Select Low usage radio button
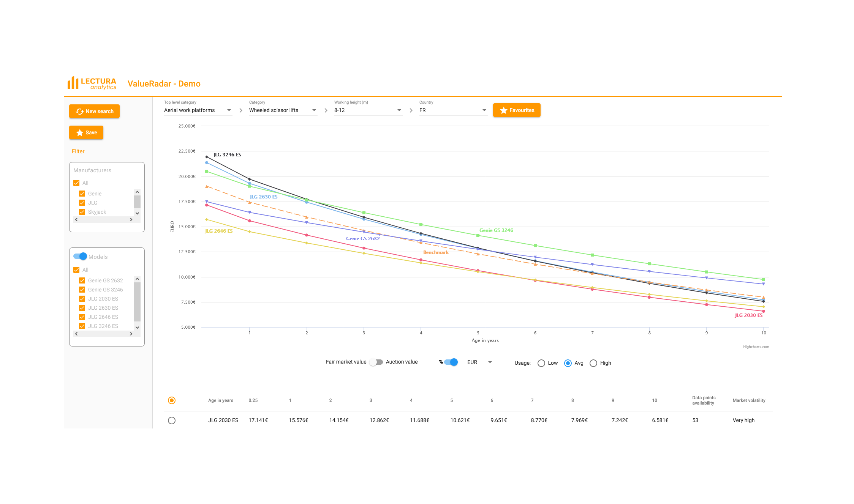 (541, 363)
